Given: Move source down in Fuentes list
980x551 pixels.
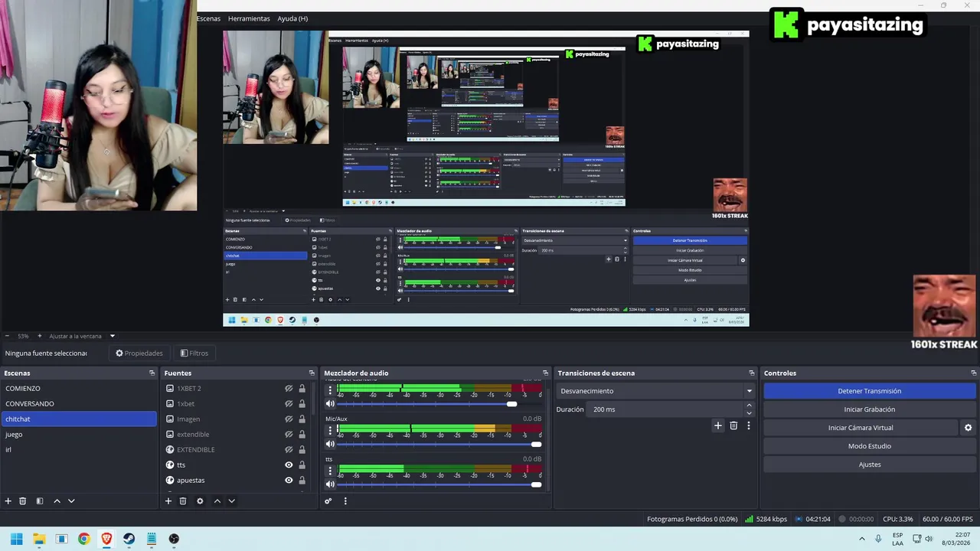Looking at the screenshot, I should click(x=231, y=501).
